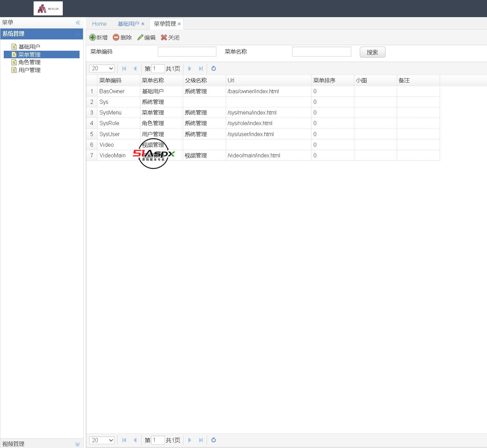Viewport: 487px width, 448px height.
Task: Click bottom pager page number field
Action: (158, 440)
